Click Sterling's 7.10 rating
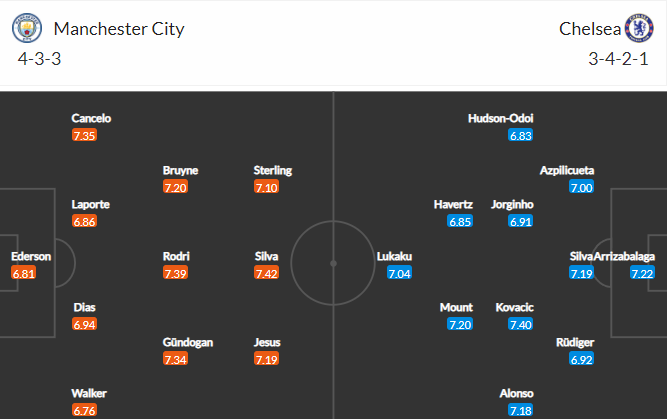667x419 pixels. [266, 187]
